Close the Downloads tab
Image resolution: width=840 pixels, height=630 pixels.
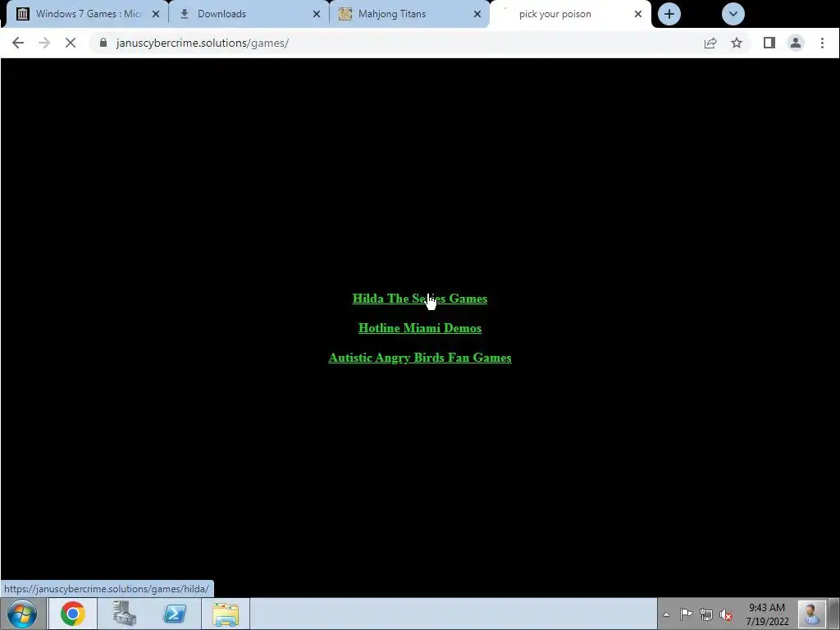click(317, 14)
